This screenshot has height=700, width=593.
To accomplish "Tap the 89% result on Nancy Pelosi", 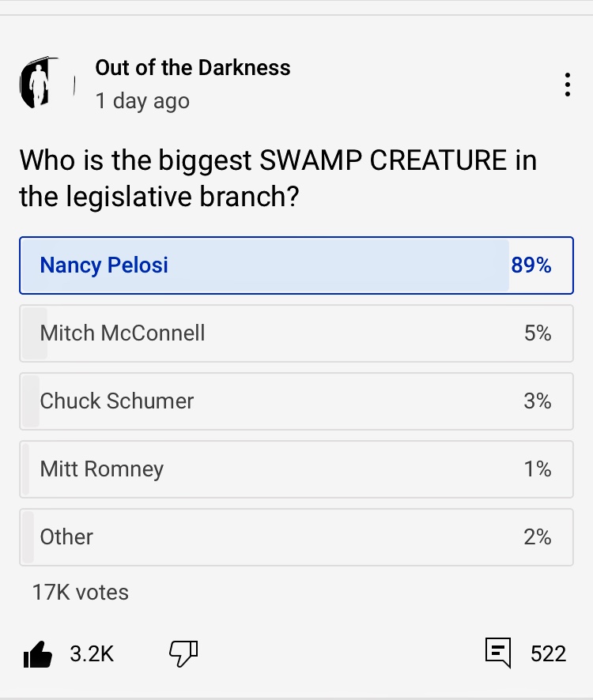I will [531, 265].
